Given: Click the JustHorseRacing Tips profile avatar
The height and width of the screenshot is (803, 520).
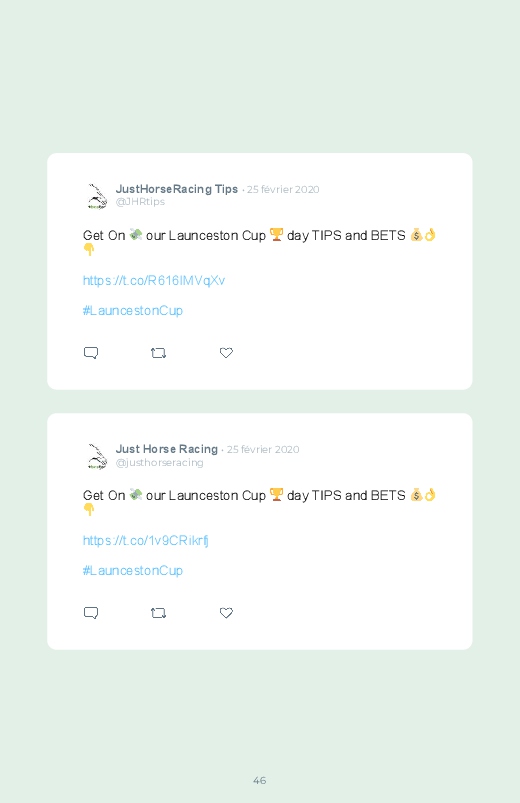Looking at the screenshot, I should point(96,196).
